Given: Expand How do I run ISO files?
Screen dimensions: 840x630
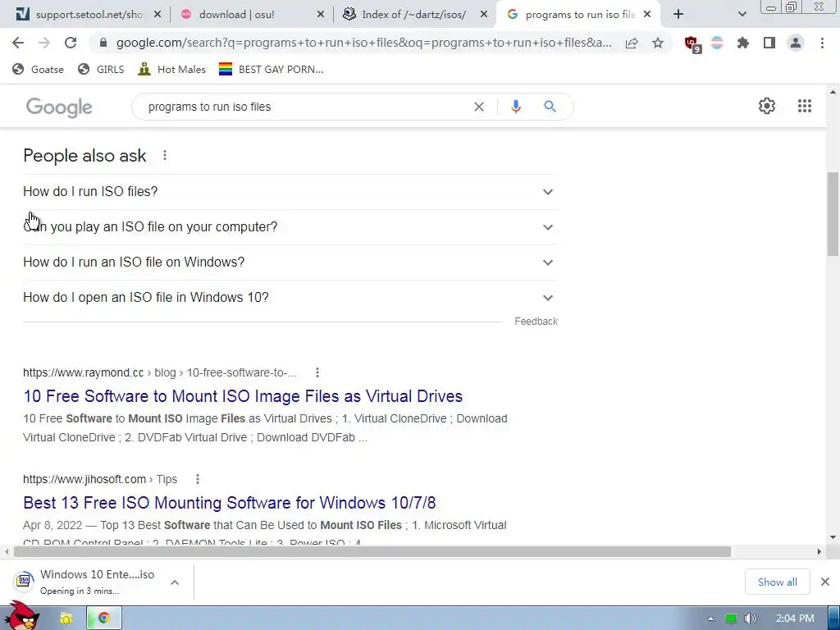Looking at the screenshot, I should click(290, 192).
